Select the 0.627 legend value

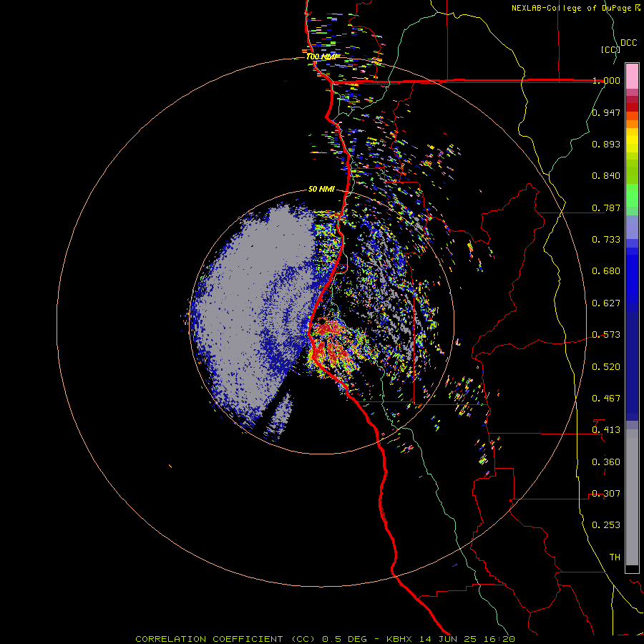(606, 303)
